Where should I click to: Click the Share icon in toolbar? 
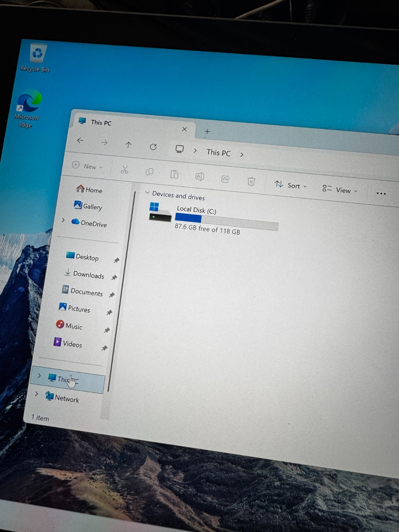coord(225,179)
